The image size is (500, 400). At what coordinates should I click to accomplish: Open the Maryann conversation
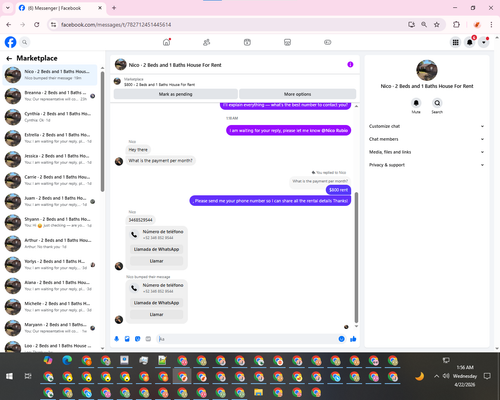click(50, 328)
